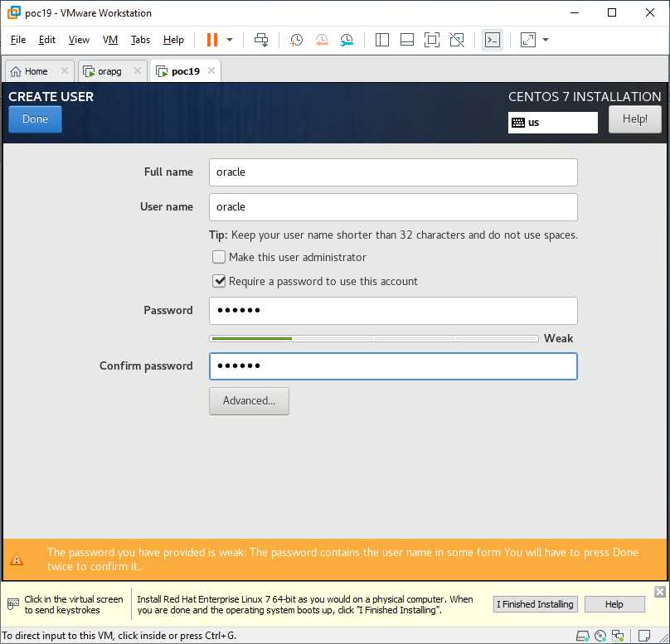Click the network adapter status icon

click(x=618, y=636)
